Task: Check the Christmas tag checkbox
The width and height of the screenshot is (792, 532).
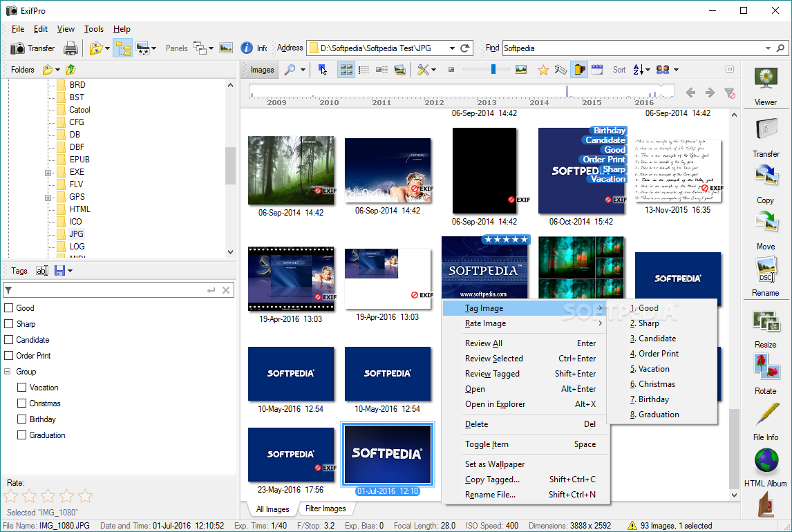Action: click(x=21, y=403)
